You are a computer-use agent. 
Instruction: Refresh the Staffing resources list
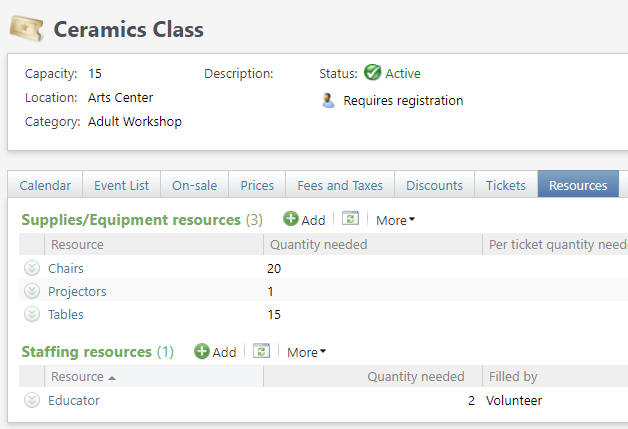point(261,352)
